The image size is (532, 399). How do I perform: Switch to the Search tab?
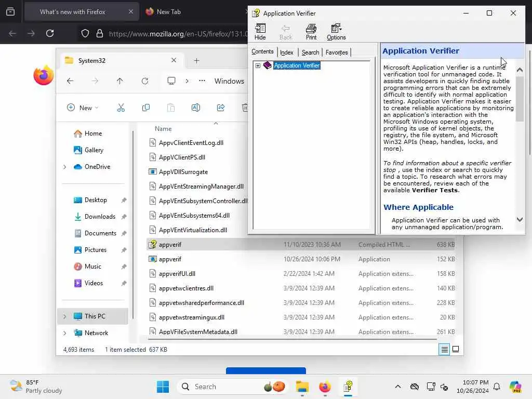pyautogui.click(x=310, y=52)
